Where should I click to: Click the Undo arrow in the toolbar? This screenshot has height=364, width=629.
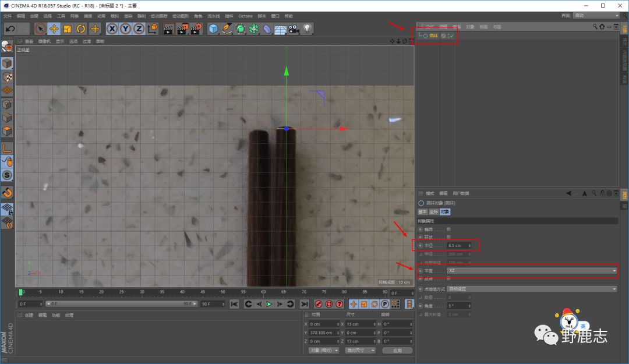point(10,29)
